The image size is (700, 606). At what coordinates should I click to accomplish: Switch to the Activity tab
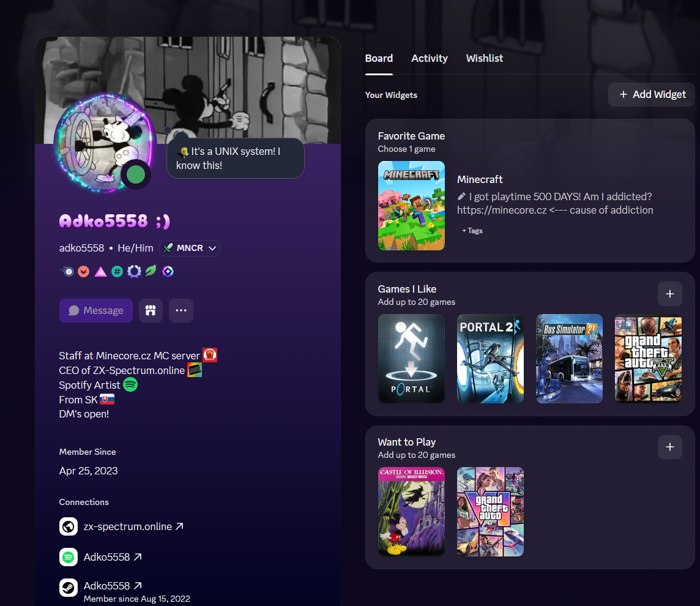pos(430,59)
